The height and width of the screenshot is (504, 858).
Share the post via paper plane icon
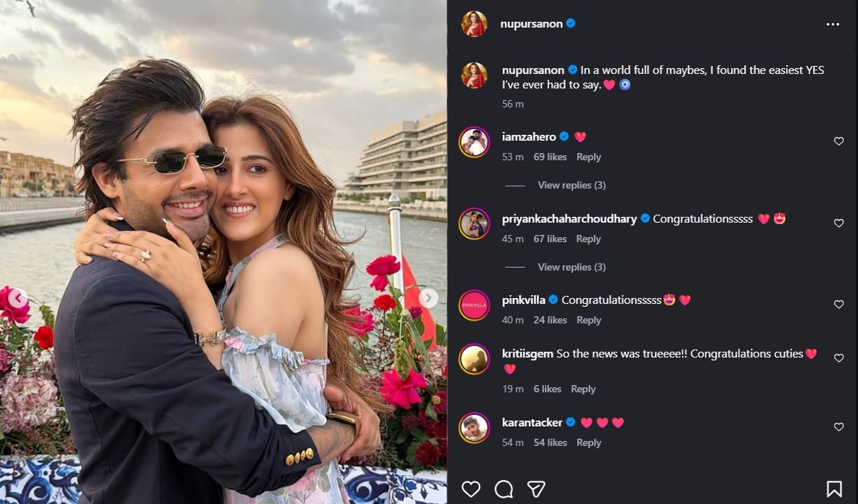click(x=537, y=489)
